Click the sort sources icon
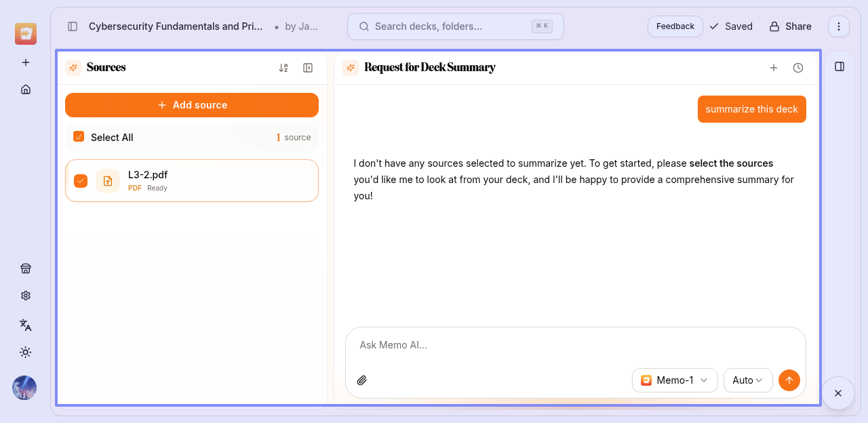 coord(283,68)
